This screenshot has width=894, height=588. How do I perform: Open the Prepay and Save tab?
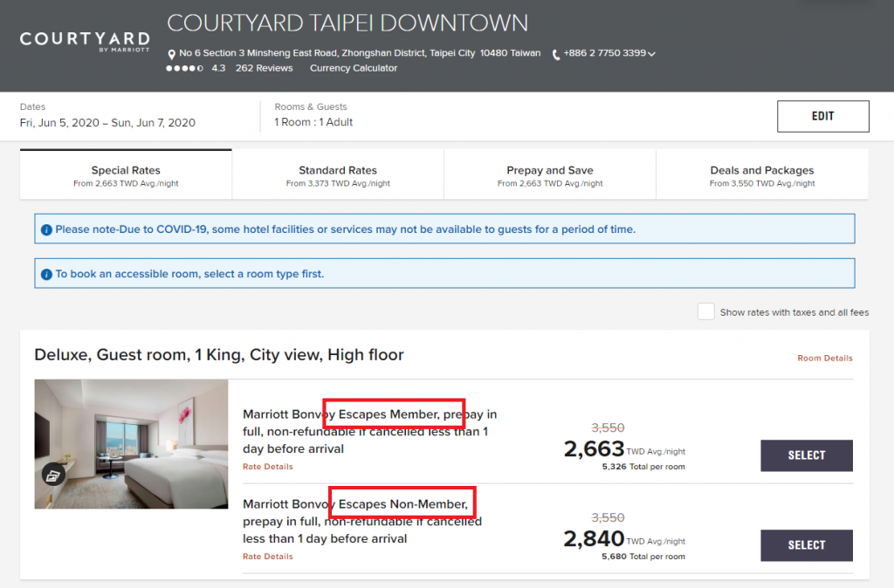click(550, 175)
